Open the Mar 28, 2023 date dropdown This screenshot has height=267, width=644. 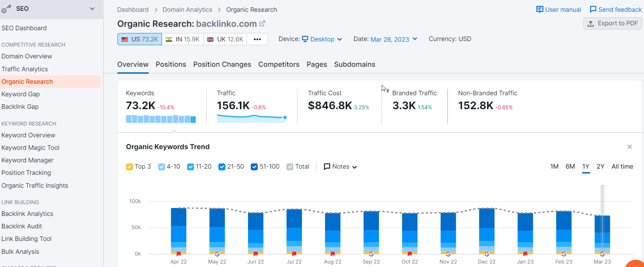(x=394, y=39)
